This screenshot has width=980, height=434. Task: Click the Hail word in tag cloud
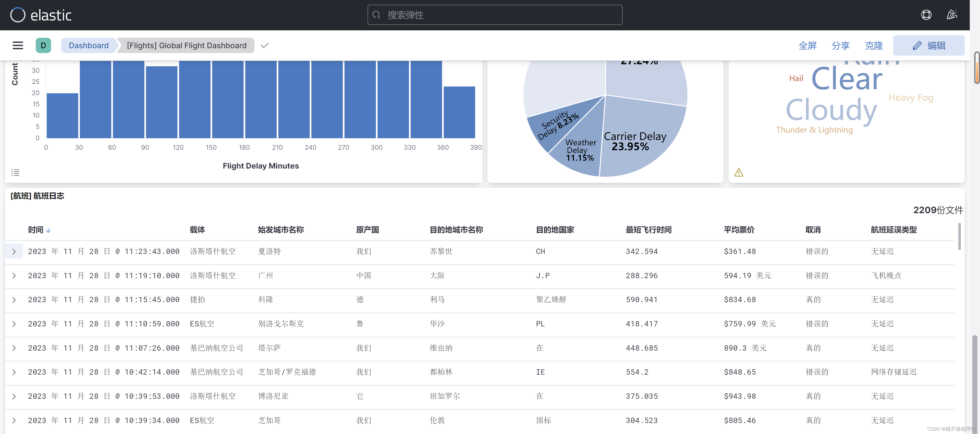point(796,78)
